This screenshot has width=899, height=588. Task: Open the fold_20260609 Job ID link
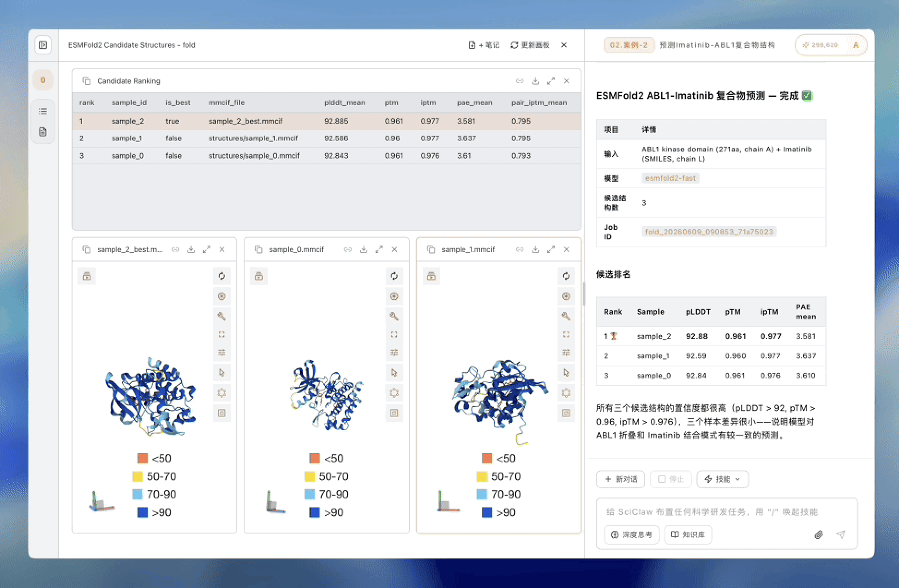tap(709, 232)
